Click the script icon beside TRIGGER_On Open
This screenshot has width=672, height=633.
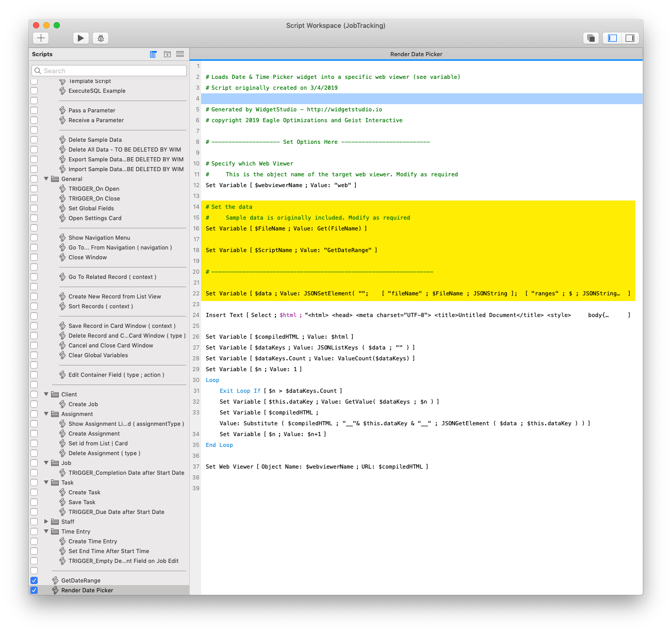(62, 189)
